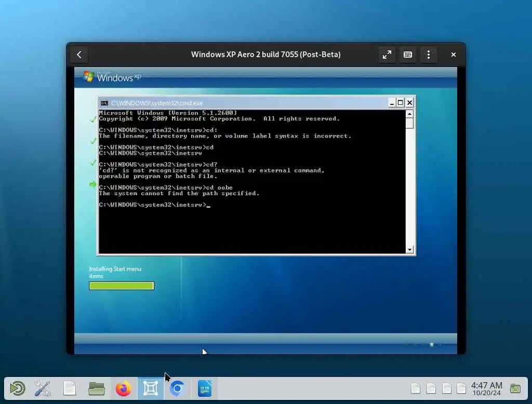
Task: Open the three-dot menu of Boxes
Action: pos(429,55)
